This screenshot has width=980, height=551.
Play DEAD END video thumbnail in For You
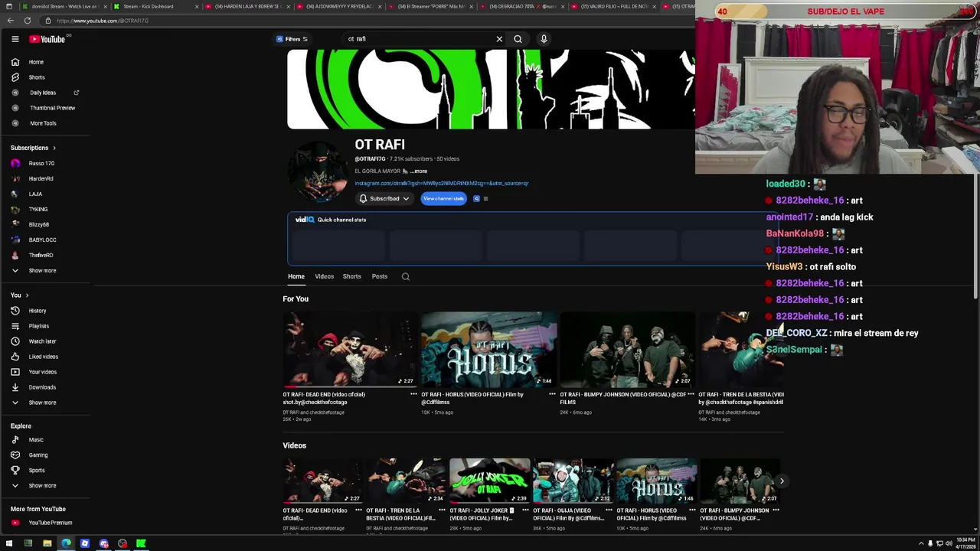point(350,349)
